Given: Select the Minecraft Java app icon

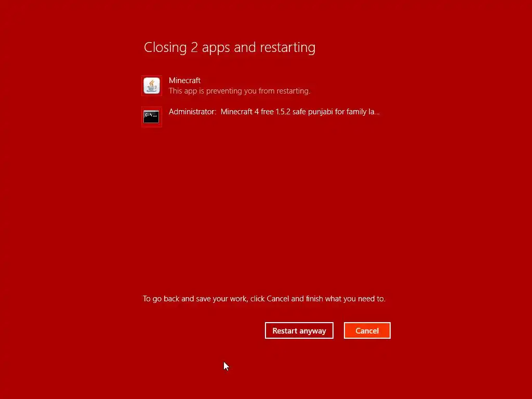Looking at the screenshot, I should coord(152,86).
